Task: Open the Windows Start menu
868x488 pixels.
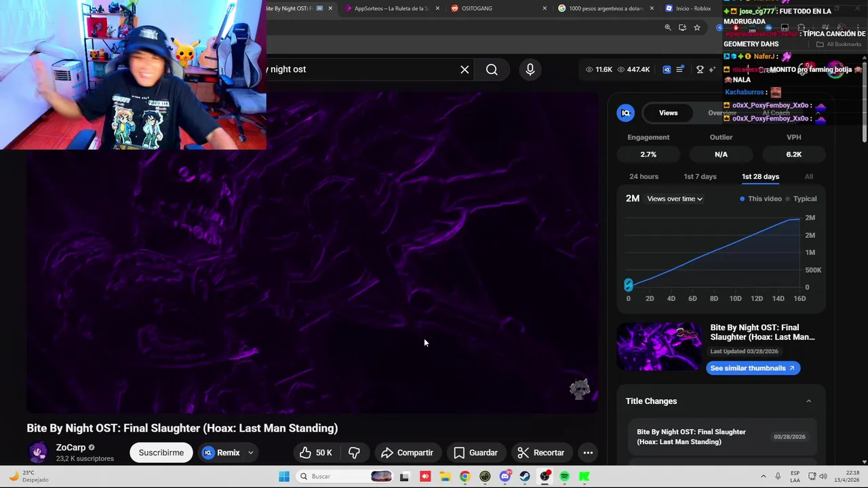Action: [284, 476]
